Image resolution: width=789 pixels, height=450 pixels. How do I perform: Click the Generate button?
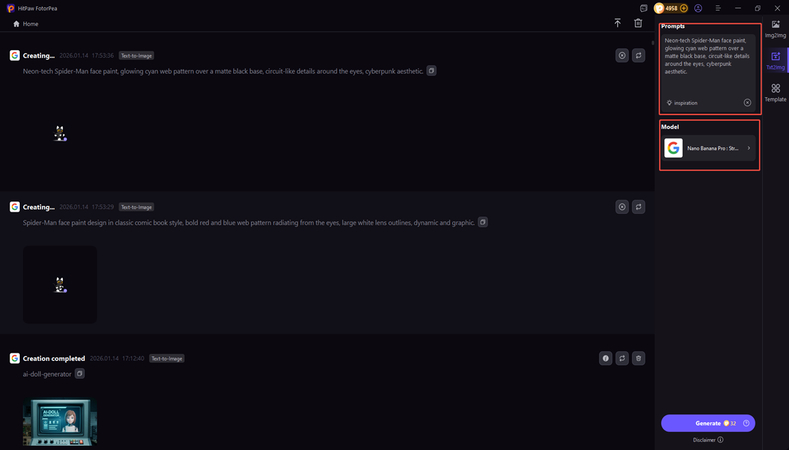click(x=707, y=423)
